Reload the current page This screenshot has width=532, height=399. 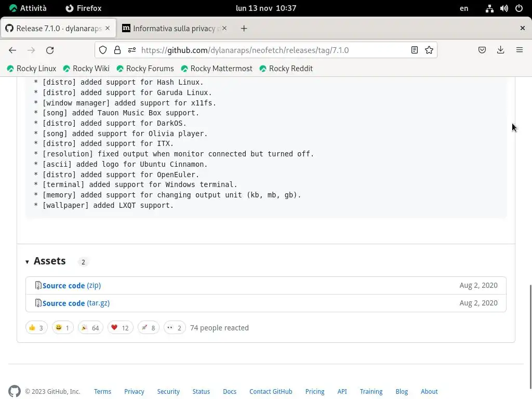pos(50,50)
